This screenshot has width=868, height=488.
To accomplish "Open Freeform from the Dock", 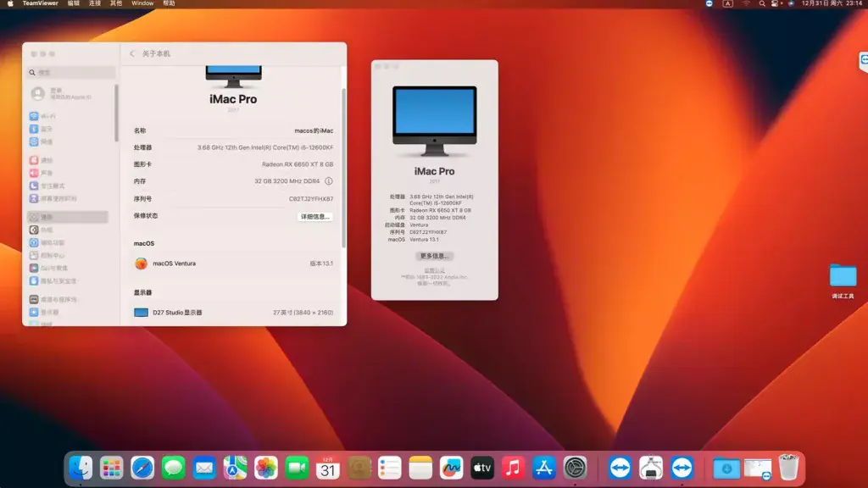I will pos(451,468).
